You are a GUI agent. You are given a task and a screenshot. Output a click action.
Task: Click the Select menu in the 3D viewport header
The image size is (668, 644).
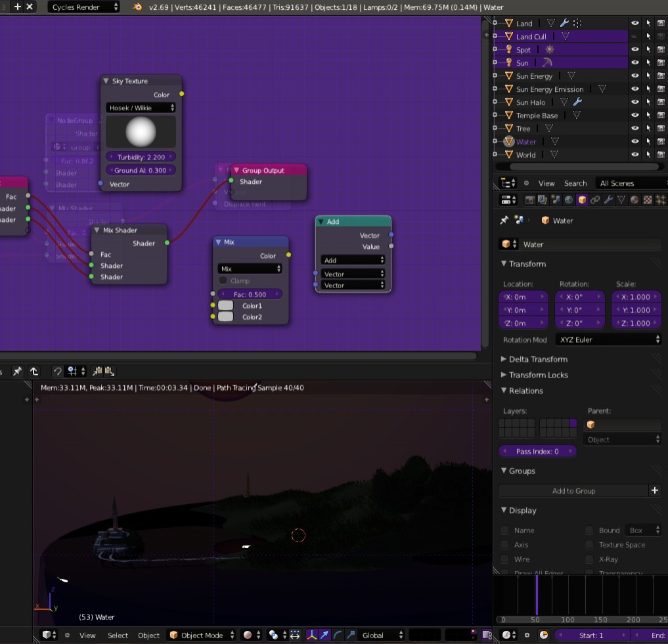[x=117, y=635]
